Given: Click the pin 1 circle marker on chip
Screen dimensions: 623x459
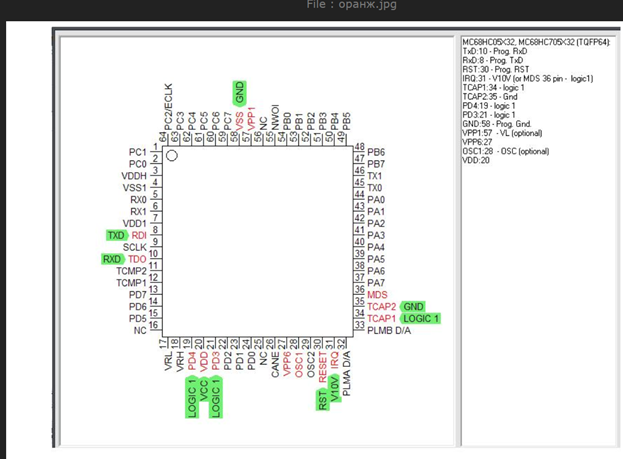Looking at the screenshot, I should [172, 155].
